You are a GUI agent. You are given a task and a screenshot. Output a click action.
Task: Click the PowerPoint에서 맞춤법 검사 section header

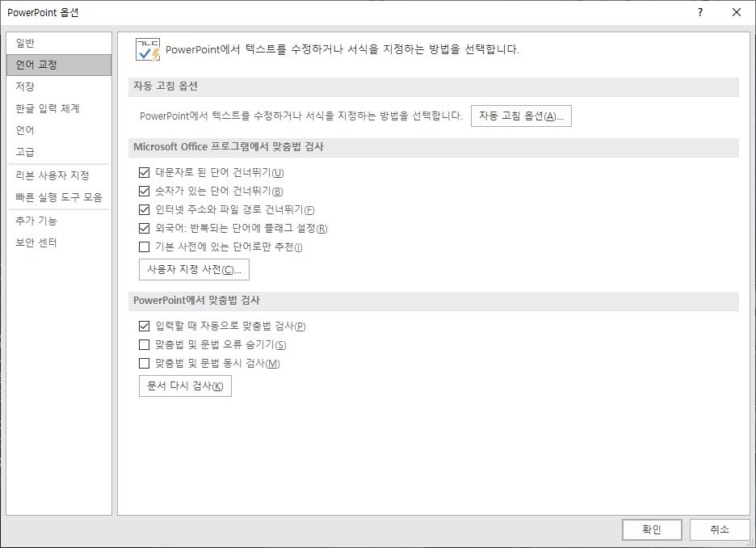click(x=434, y=301)
